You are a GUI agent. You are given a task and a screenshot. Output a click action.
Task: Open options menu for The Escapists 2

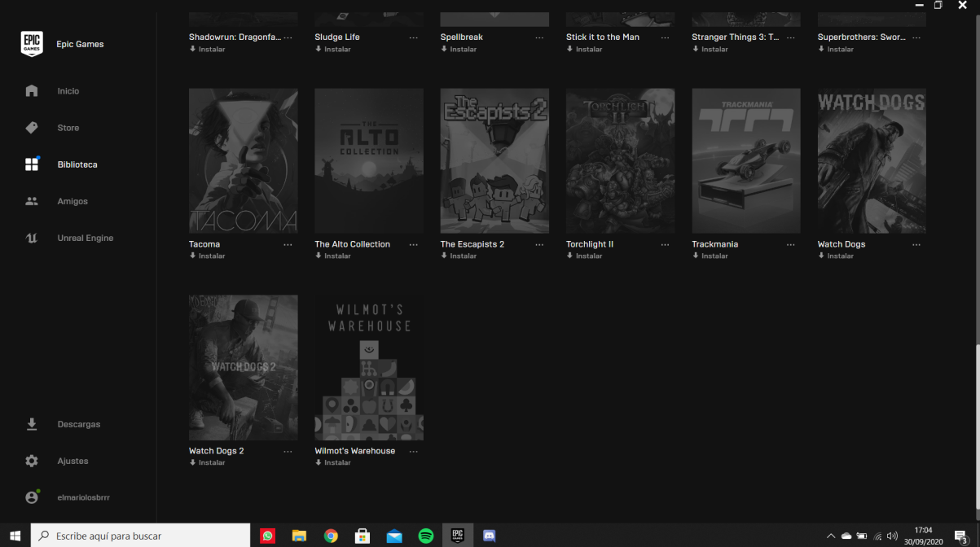click(x=539, y=245)
